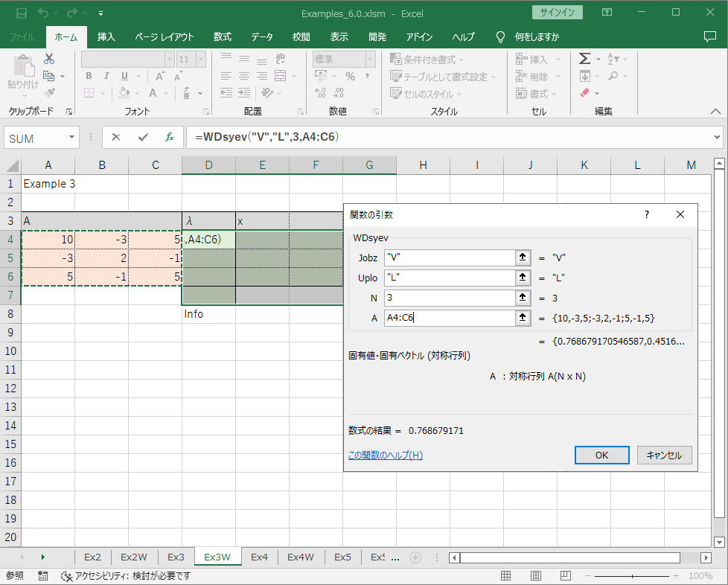Image resolution: width=728 pixels, height=585 pixels.
Task: Open the font size dropdown showing 11
Action: (200, 60)
